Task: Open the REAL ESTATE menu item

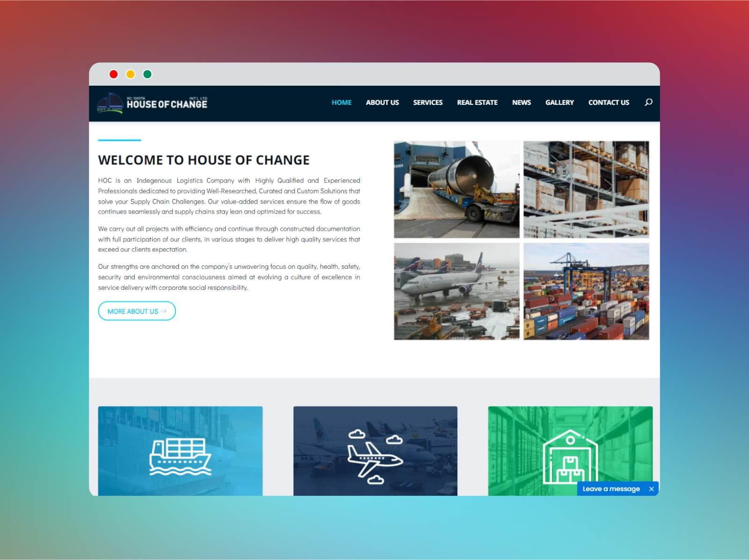Action: (x=477, y=103)
